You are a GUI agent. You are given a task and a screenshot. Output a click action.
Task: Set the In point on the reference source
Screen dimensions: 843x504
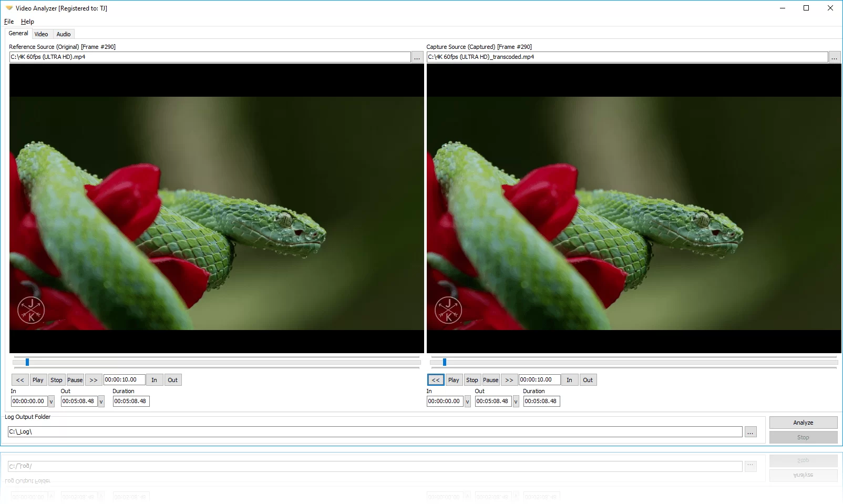[154, 379]
